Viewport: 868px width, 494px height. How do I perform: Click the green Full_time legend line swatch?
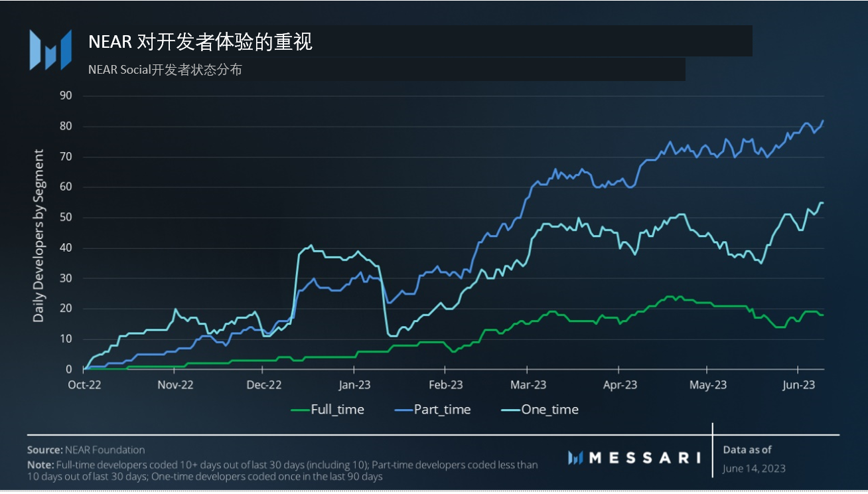click(301, 410)
